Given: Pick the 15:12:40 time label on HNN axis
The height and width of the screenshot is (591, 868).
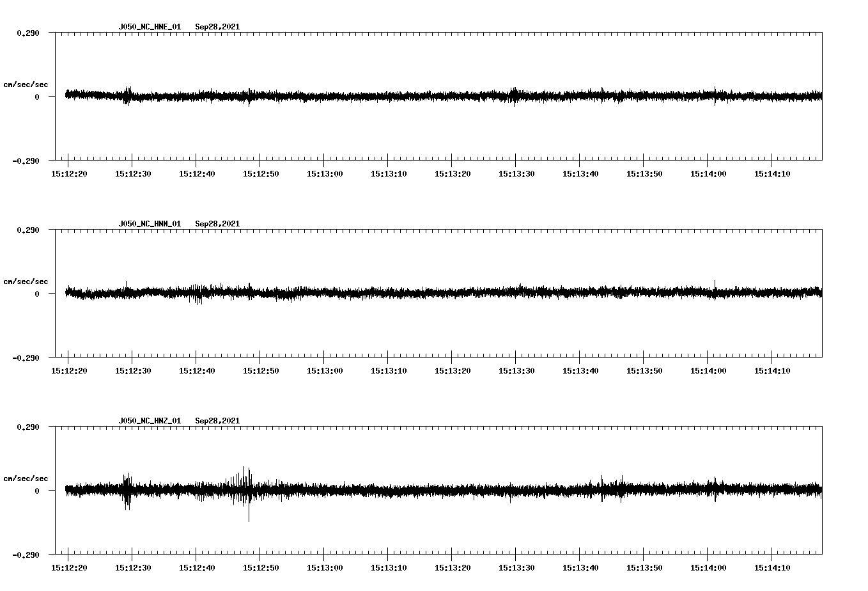Looking at the screenshot, I should pos(197,371).
